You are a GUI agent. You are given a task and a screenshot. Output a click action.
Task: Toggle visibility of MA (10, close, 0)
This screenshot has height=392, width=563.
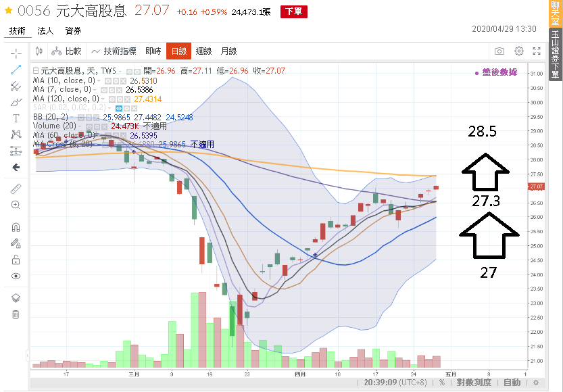point(108,81)
